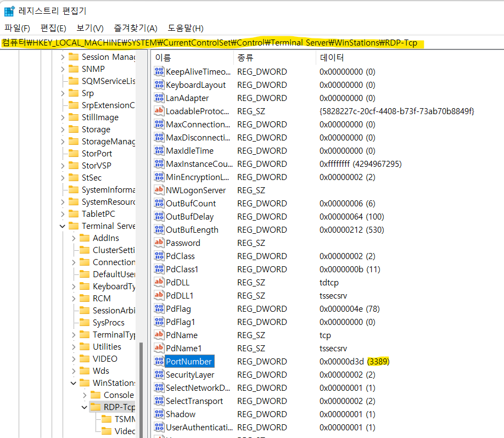
Task: Click the TabletPC folder icon
Action: (x=74, y=214)
